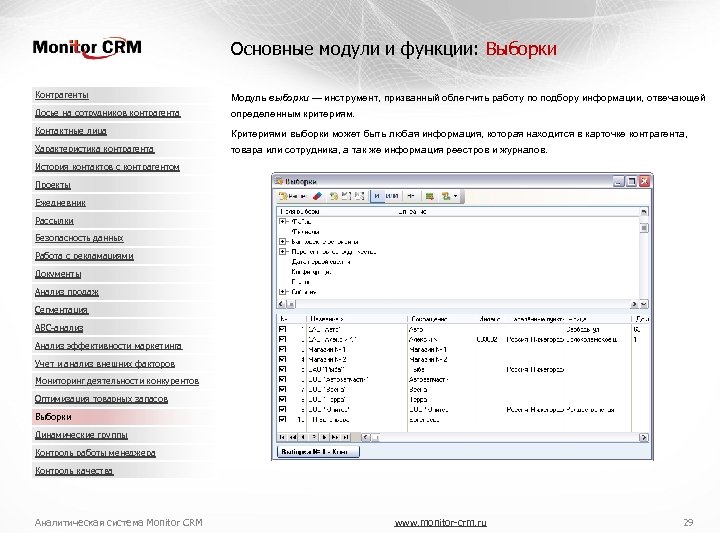The height and width of the screenshot is (540, 720).
Task: Click the Найти search button in Выборки toolbar
Action: pyautogui.click(x=292, y=196)
